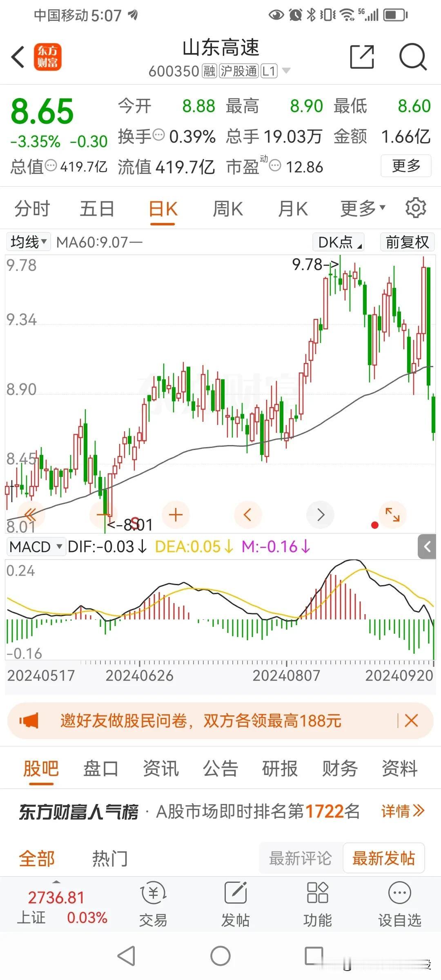The image size is (441, 980).
Task: Switch to 最新发帖 sorting
Action: click(x=383, y=857)
